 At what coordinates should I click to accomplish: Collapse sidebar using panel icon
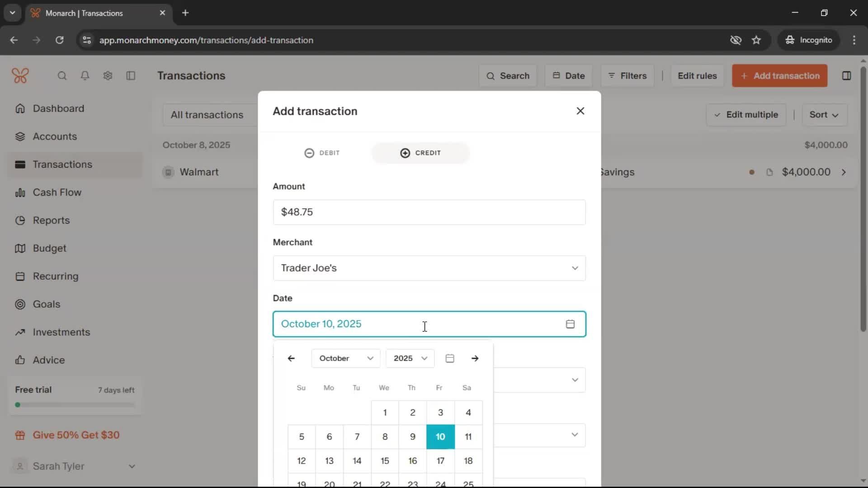point(131,75)
